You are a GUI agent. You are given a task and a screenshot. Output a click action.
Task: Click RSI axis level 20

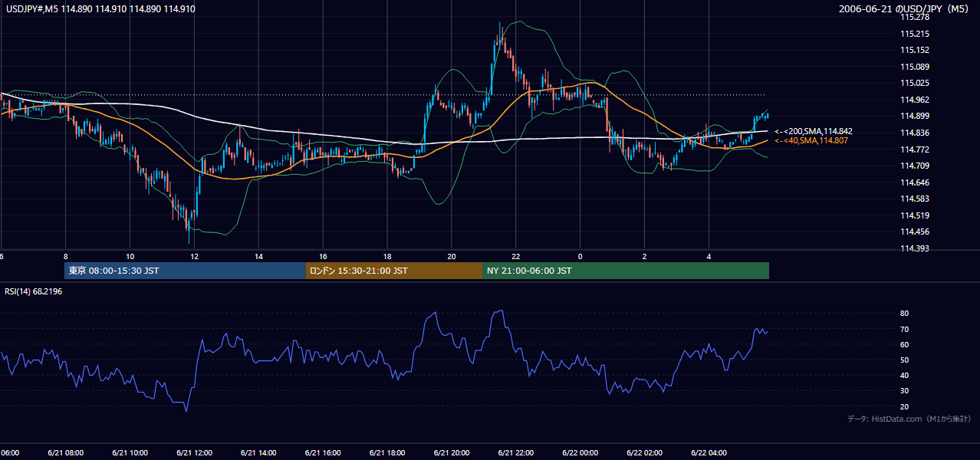[x=904, y=406]
